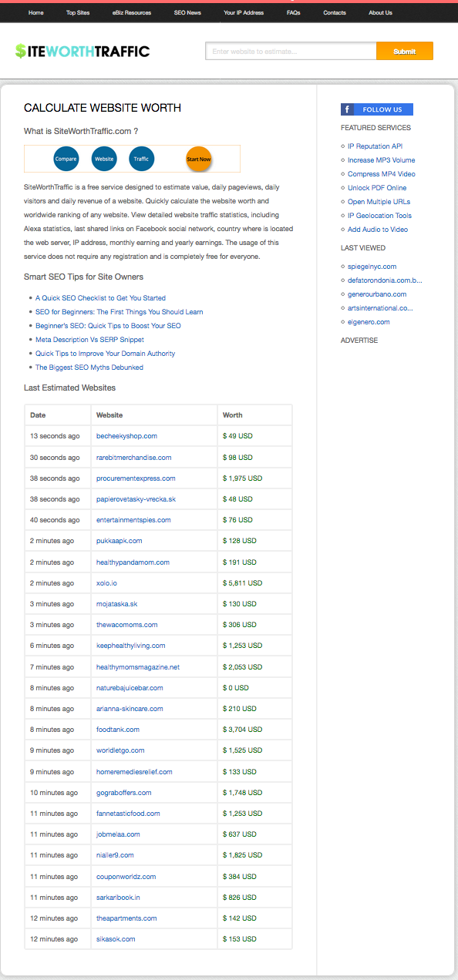
Task: Open the Compress MP4 Video link
Action: 381,174
